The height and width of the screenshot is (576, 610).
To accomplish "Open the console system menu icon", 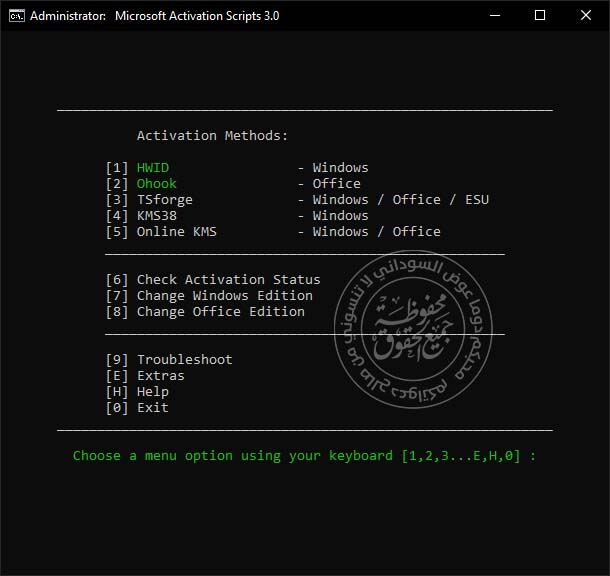I will point(17,16).
